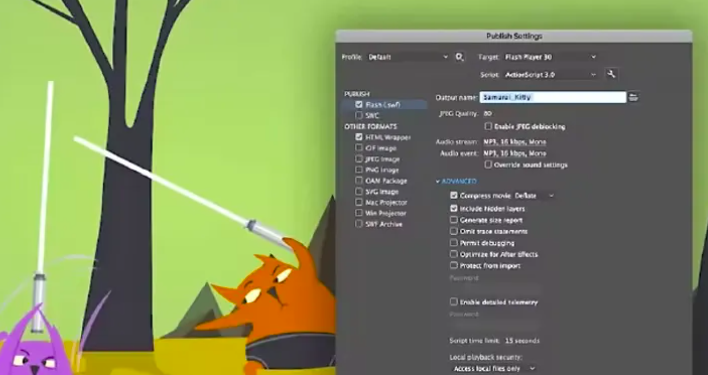This screenshot has height=375, width=708.
Task: Enable Generate size report checkbox
Action: pos(454,220)
